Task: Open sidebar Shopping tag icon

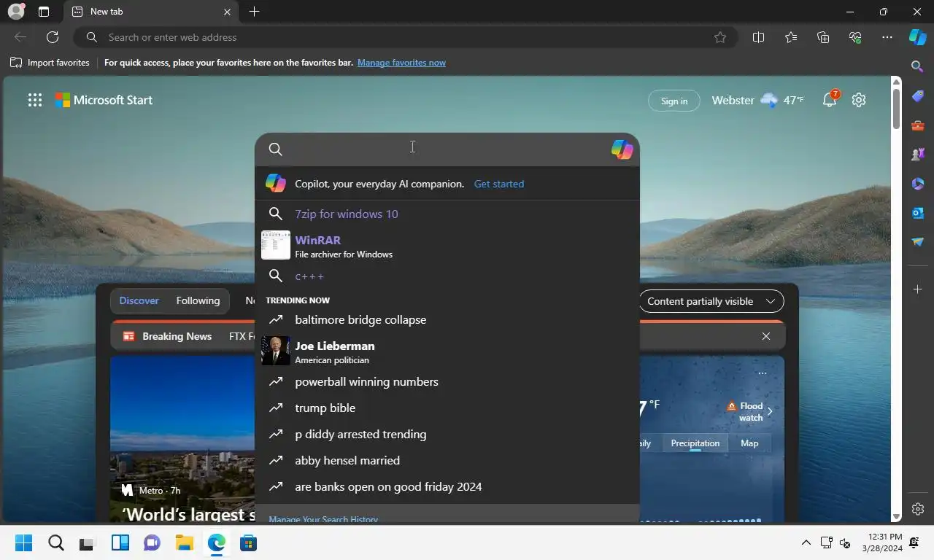Action: point(918,96)
